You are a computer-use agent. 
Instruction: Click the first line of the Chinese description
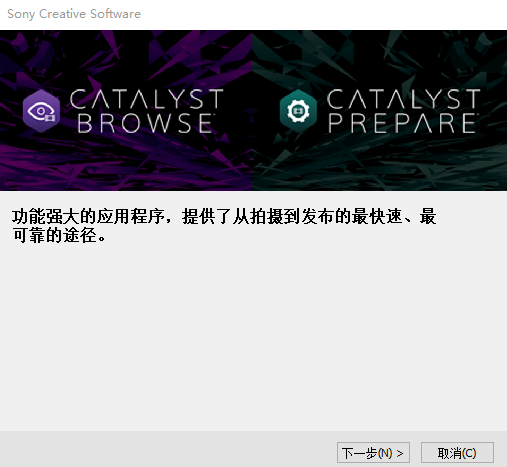coord(224,216)
